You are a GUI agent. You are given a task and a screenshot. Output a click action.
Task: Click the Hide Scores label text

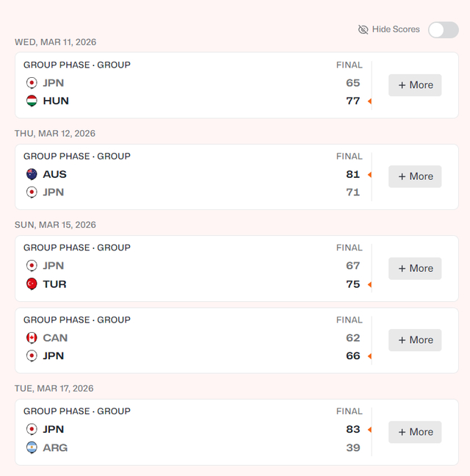[396, 29]
